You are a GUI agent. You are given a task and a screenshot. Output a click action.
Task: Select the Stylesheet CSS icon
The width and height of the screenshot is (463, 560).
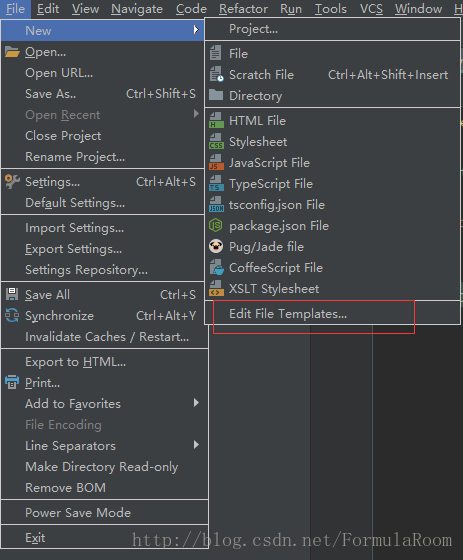(216, 142)
